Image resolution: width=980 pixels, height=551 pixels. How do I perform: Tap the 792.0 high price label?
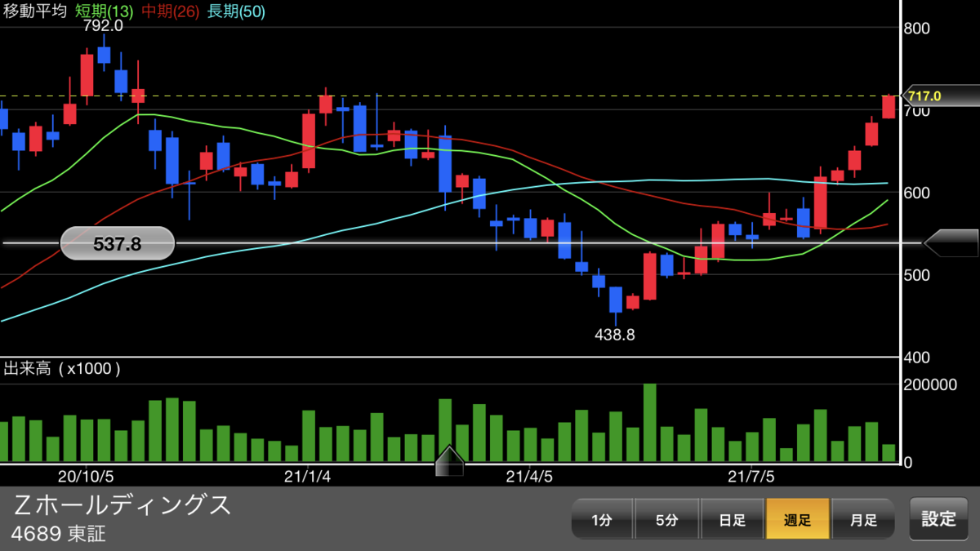pos(103,26)
